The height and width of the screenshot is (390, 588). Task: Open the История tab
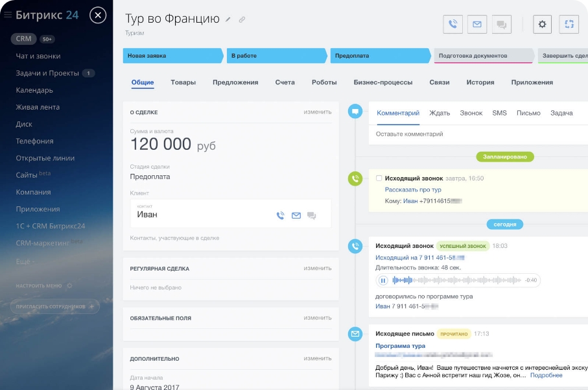(480, 82)
